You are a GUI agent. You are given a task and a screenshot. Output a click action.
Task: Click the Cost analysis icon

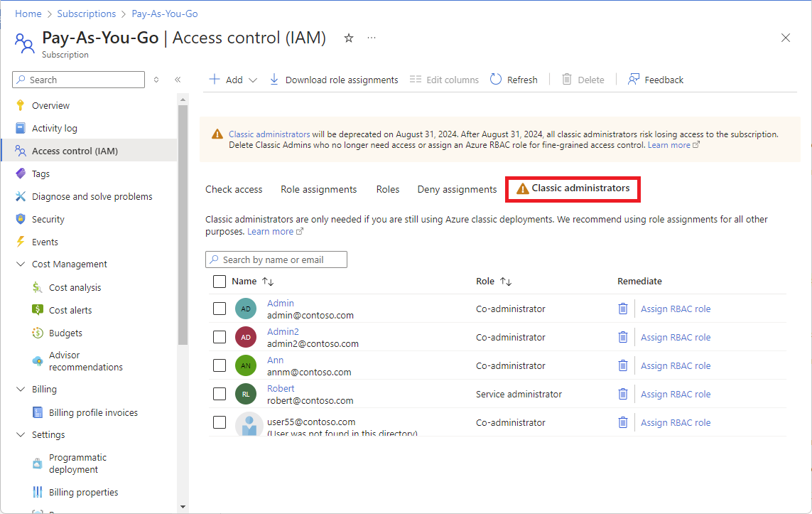[x=37, y=288]
